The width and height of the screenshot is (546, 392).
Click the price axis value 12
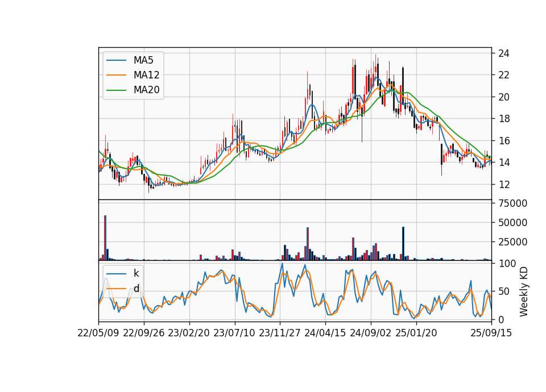click(x=504, y=184)
